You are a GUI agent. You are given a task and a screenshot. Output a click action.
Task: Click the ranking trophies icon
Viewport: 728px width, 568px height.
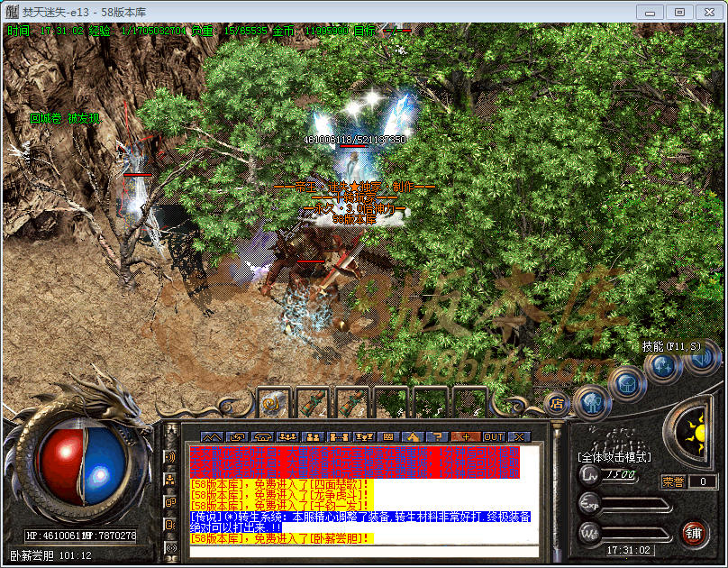[363, 437]
